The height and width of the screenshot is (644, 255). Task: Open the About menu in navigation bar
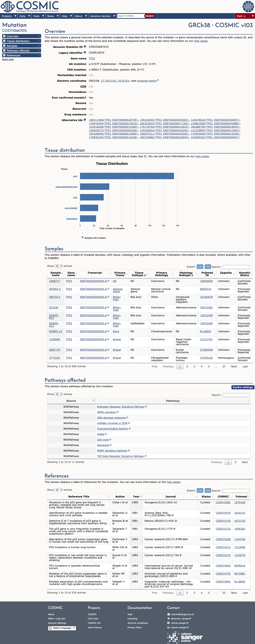81,16
